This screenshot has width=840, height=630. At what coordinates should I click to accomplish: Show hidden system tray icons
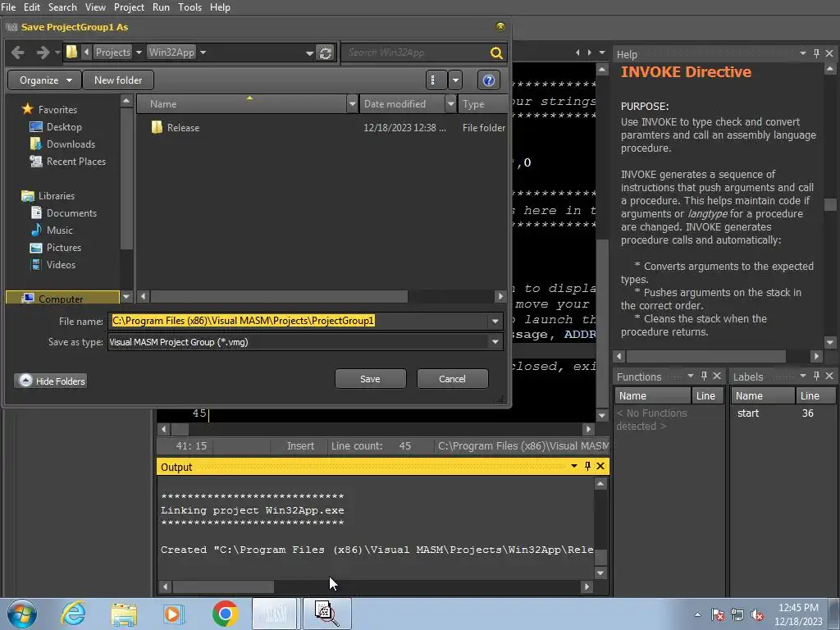697,615
